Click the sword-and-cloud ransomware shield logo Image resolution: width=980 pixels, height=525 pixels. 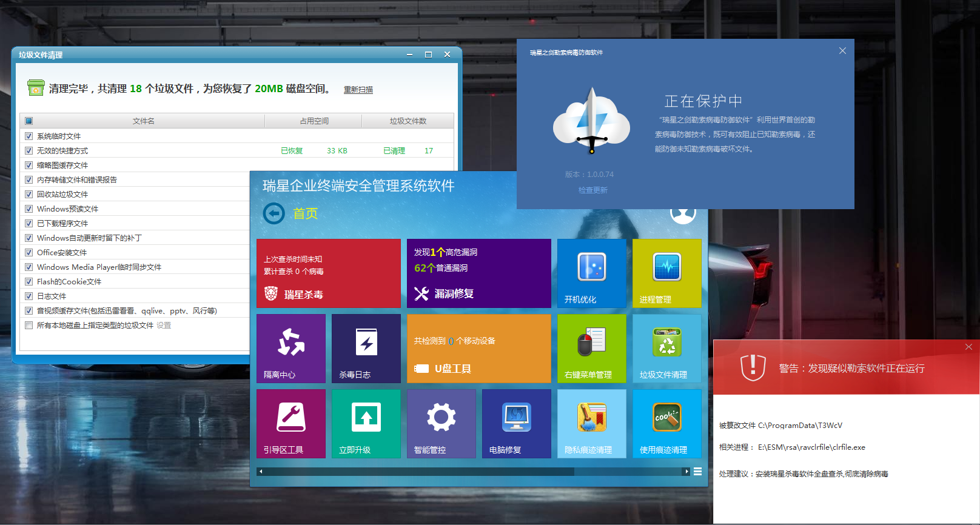coord(591,120)
